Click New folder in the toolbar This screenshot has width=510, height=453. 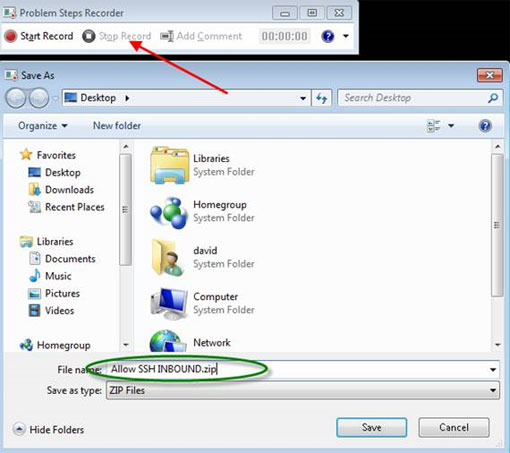(x=117, y=126)
